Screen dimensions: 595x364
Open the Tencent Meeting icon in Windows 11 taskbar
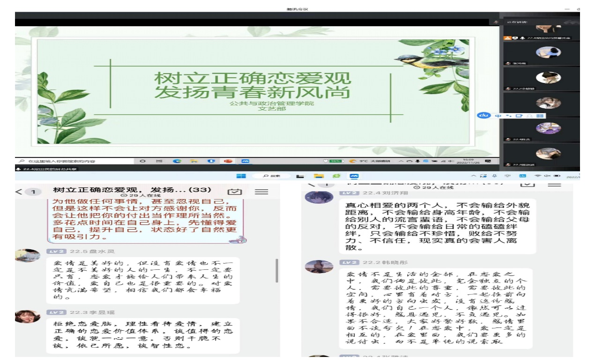[354, 176]
